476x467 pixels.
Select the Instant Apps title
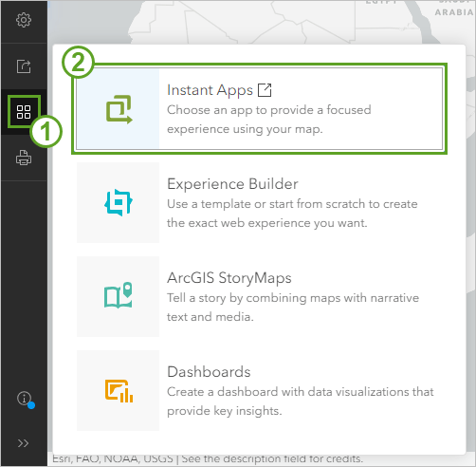click(x=210, y=90)
